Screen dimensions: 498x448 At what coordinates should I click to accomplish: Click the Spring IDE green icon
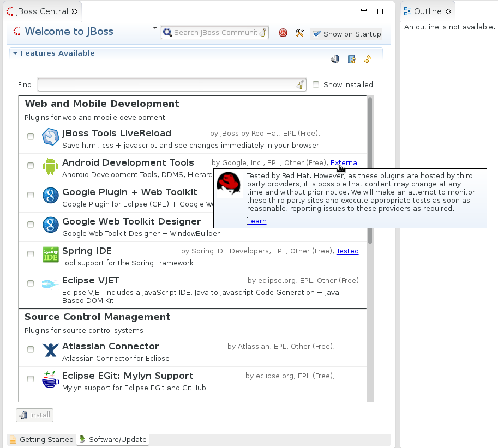[51, 255]
